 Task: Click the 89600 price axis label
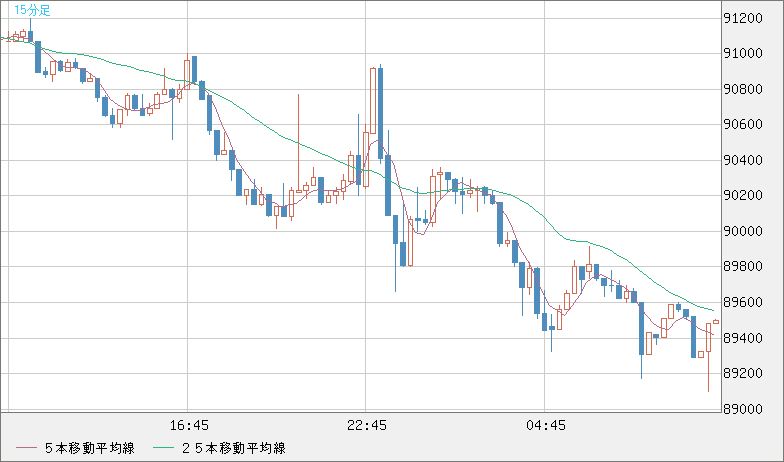pos(743,302)
